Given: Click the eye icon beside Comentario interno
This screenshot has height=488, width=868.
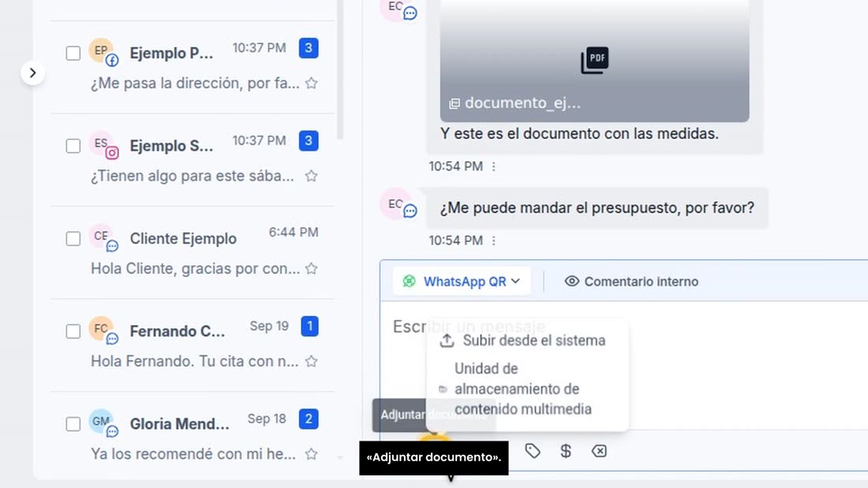Looking at the screenshot, I should coord(572,281).
